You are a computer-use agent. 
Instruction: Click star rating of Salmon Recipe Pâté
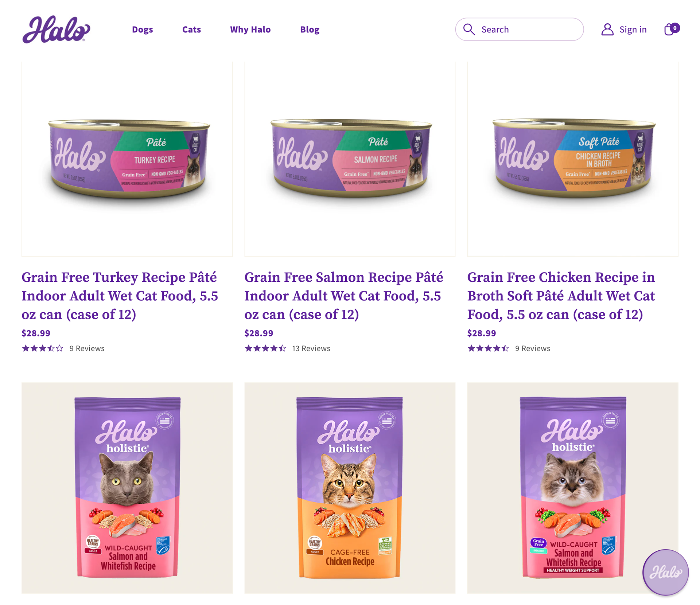pyautogui.click(x=265, y=348)
